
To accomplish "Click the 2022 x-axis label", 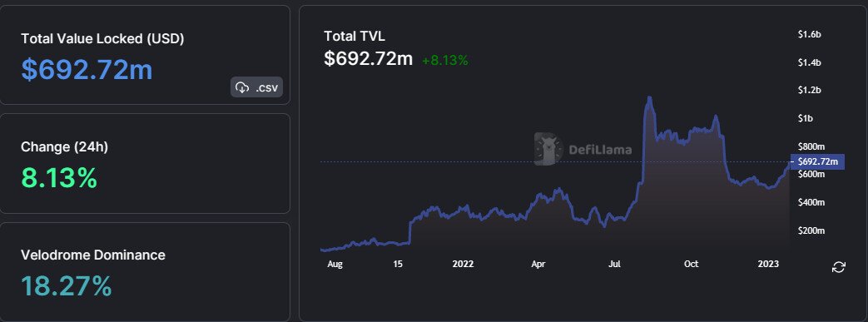I will click(x=463, y=264).
